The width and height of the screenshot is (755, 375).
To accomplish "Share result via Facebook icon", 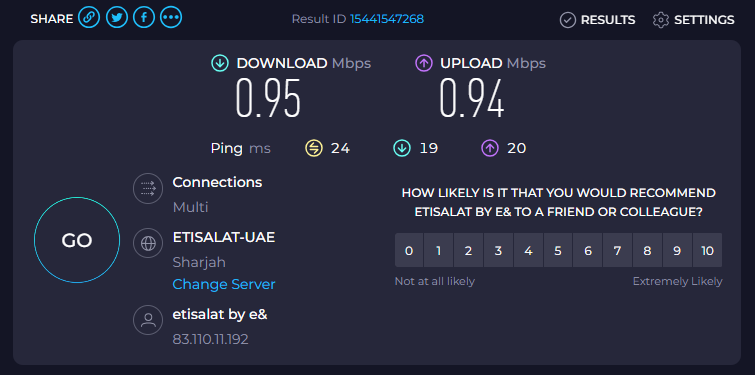I will pyautogui.click(x=143, y=18).
